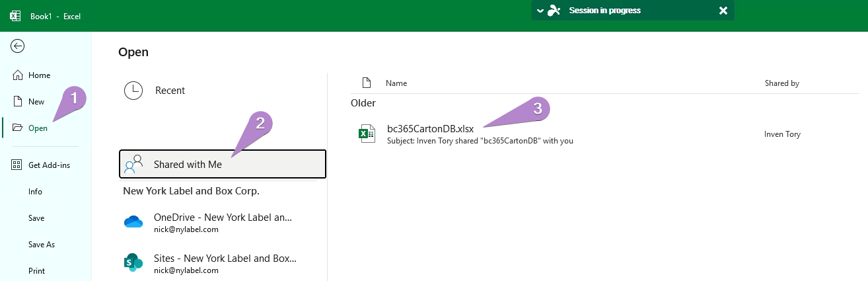Sort by Name column header
868x281 pixels.
click(396, 83)
